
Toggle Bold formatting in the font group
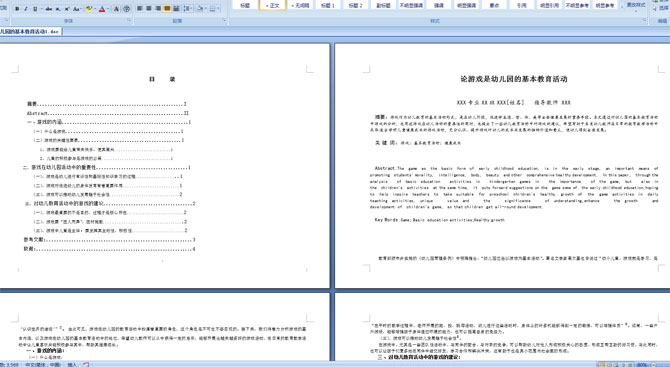[x=17, y=9]
